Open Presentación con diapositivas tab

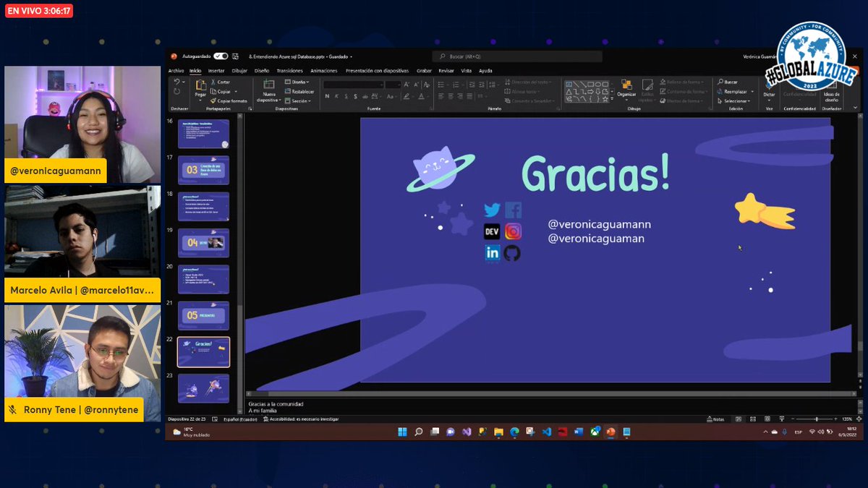[x=377, y=71]
